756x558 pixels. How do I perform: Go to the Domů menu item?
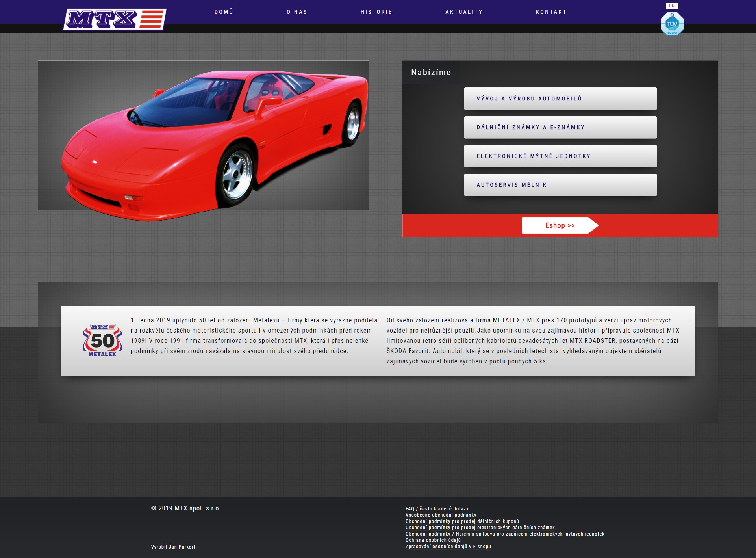pyautogui.click(x=224, y=12)
